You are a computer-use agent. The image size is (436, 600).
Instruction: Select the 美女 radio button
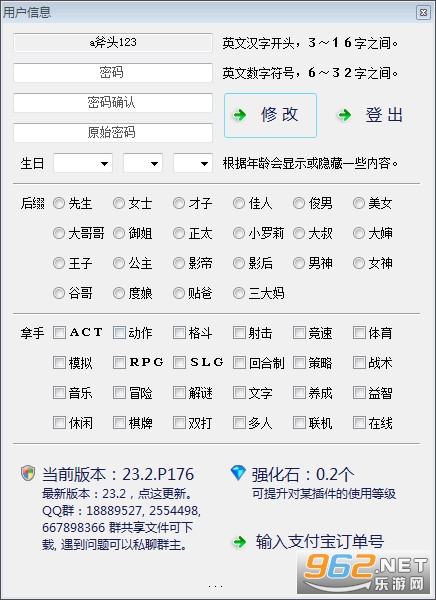(x=359, y=203)
